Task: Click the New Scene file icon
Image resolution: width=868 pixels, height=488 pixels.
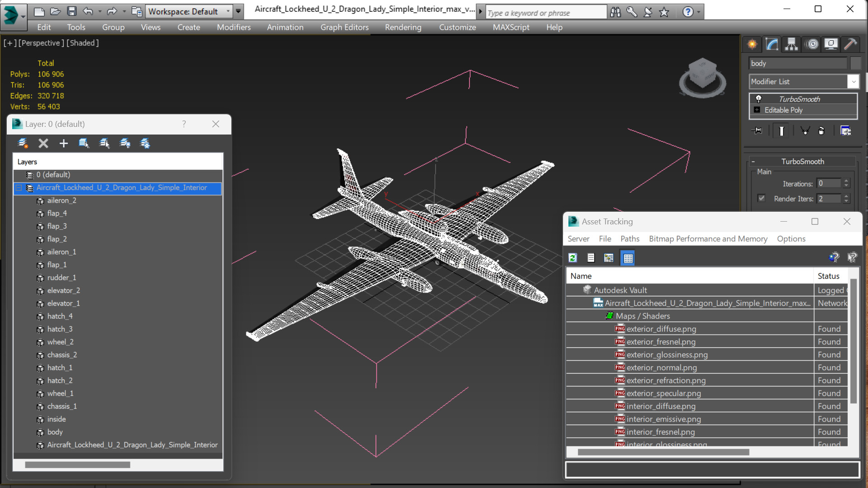Action: click(39, 11)
